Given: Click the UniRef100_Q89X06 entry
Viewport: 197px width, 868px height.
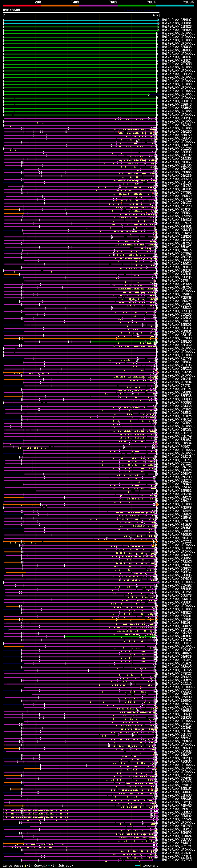Looking at the screenshot, I should 177,216.
